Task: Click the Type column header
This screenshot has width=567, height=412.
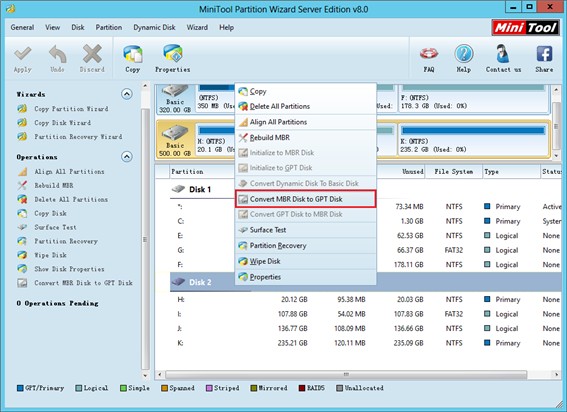Action: (511, 171)
